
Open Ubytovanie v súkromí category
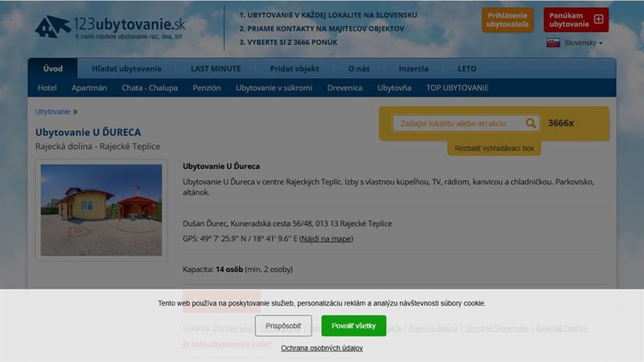(x=274, y=88)
